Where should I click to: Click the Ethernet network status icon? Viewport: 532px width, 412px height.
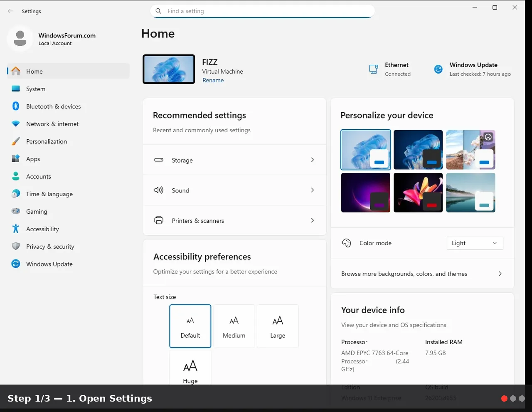(x=374, y=69)
